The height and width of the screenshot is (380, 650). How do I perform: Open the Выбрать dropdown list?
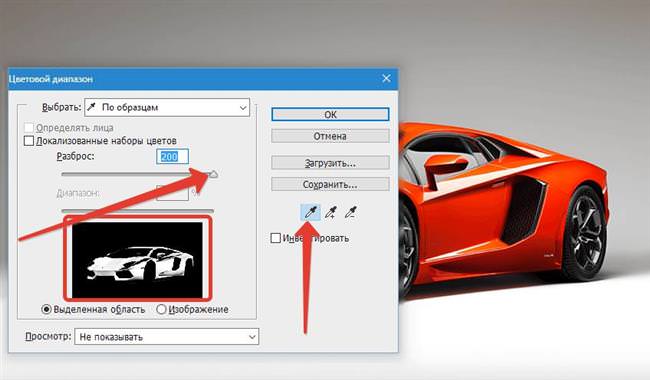(x=243, y=108)
